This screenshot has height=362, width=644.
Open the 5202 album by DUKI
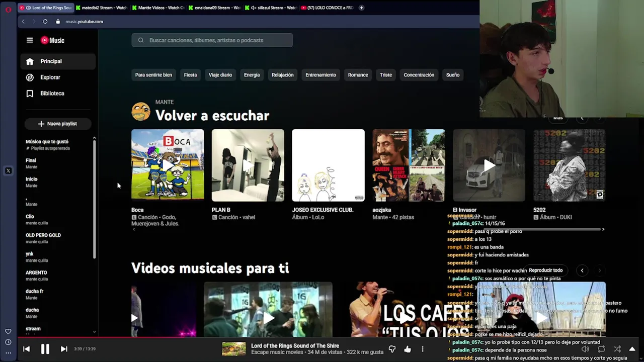pyautogui.click(x=570, y=165)
